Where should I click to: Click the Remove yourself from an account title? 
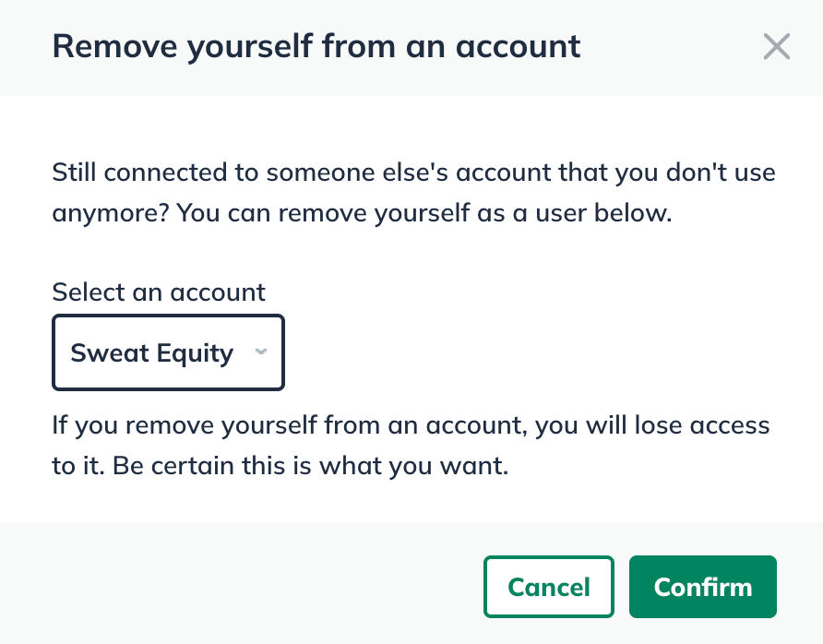click(x=318, y=45)
